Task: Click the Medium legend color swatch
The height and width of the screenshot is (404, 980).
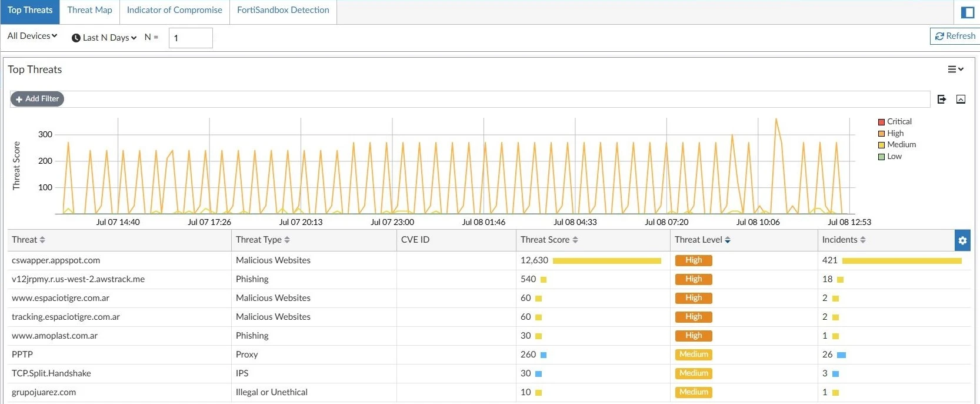Action: (x=881, y=145)
